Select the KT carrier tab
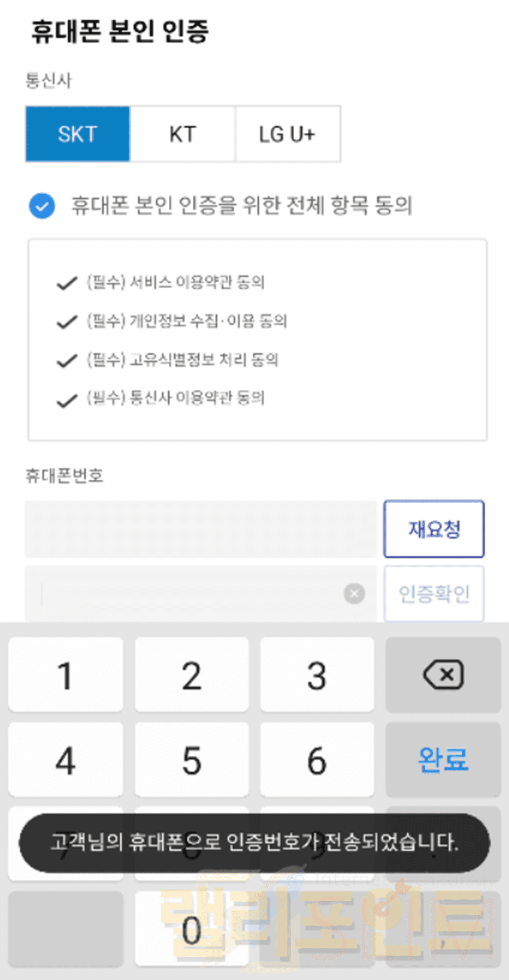Image resolution: width=509 pixels, height=980 pixels. point(182,134)
